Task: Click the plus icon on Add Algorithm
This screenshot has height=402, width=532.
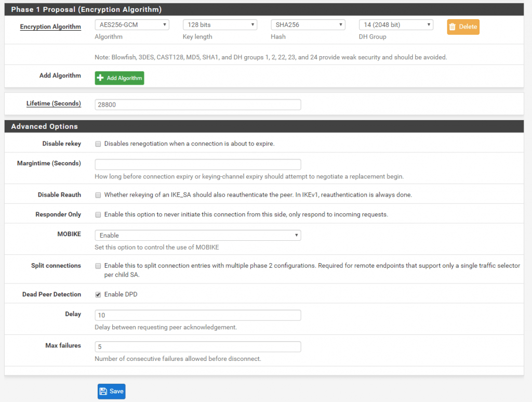Action: [100, 78]
